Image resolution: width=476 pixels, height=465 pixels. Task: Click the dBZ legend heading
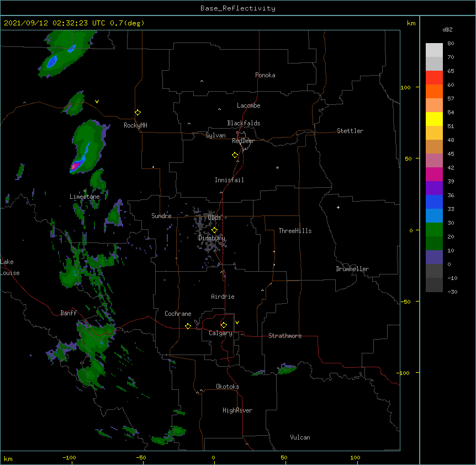click(447, 29)
